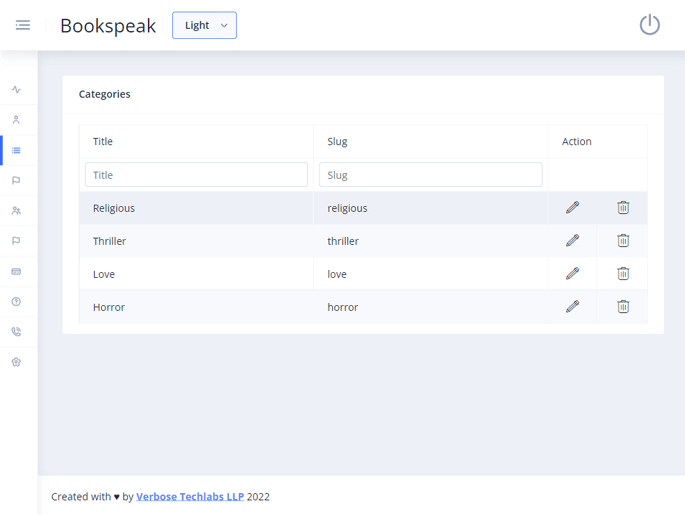Delete the Love category
Viewport: 685px width, 515px height.
pos(623,273)
